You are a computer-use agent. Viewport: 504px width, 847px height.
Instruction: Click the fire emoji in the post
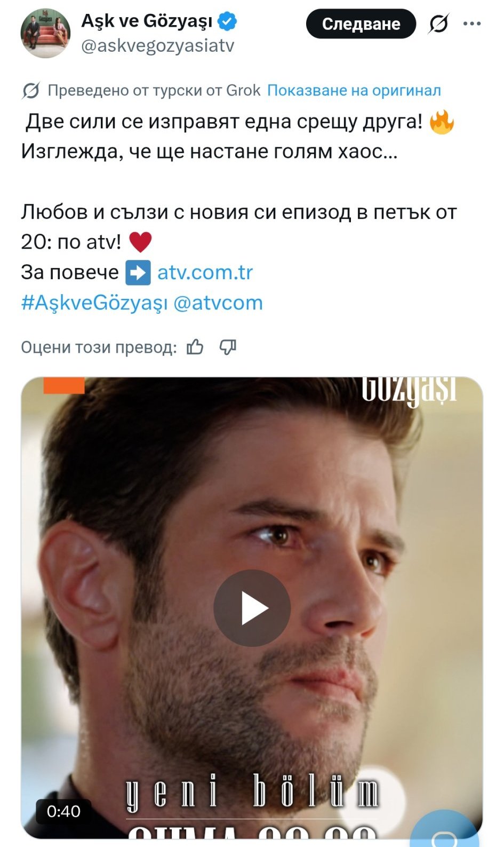442,122
